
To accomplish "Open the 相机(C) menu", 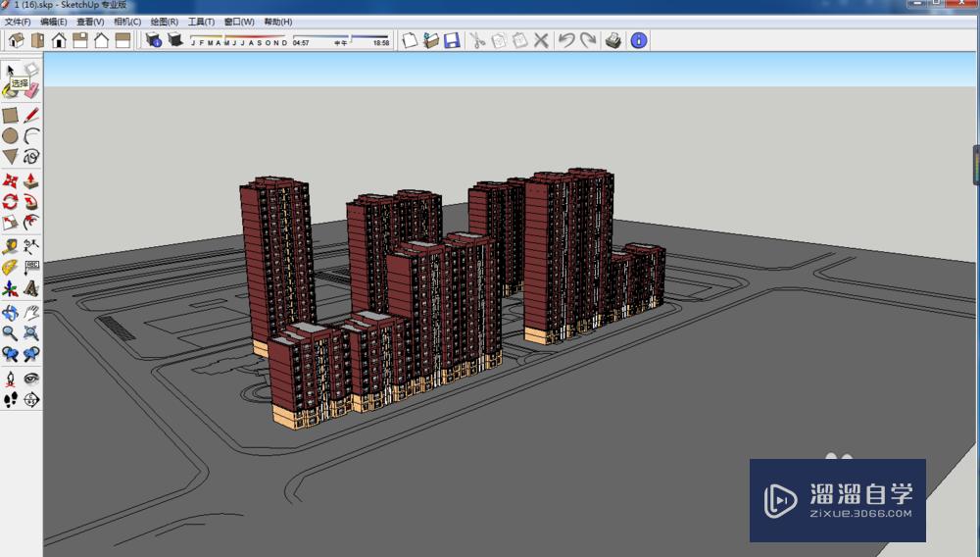I will pos(126,22).
